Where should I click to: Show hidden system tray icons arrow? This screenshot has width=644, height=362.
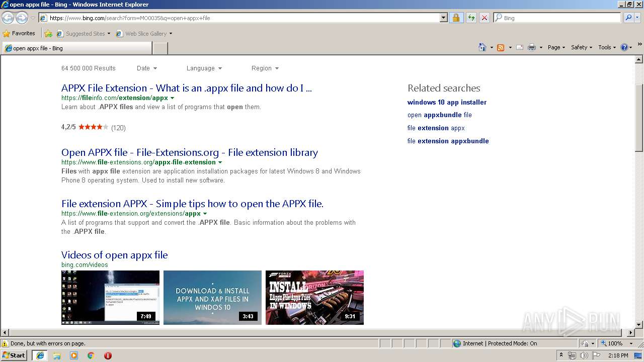tap(561, 355)
